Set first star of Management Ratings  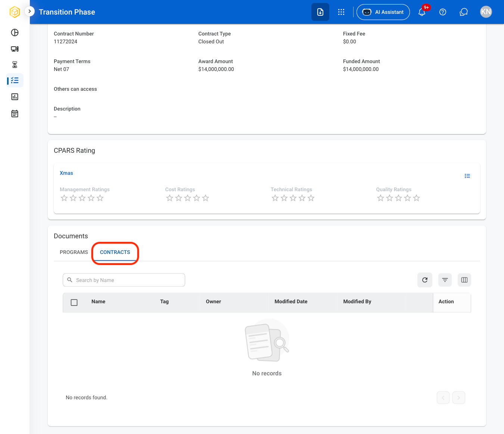point(64,198)
